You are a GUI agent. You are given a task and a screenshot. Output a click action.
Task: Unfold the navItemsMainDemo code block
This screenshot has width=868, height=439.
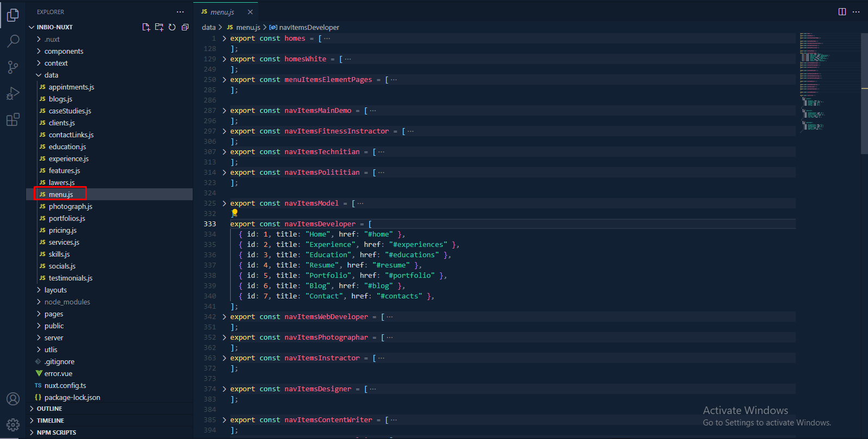point(224,111)
